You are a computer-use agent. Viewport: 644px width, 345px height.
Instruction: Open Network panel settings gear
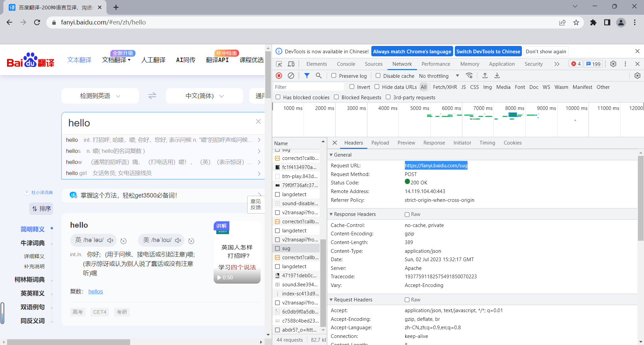[x=637, y=76]
